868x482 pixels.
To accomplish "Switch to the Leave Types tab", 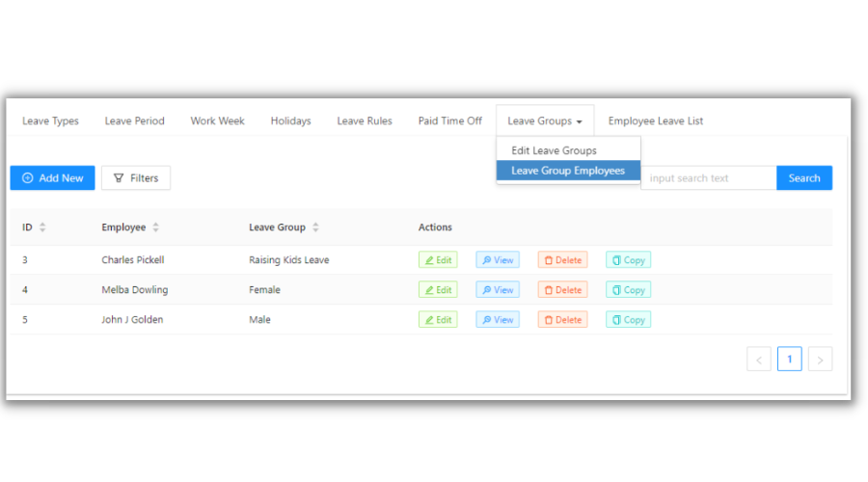I will (x=51, y=121).
